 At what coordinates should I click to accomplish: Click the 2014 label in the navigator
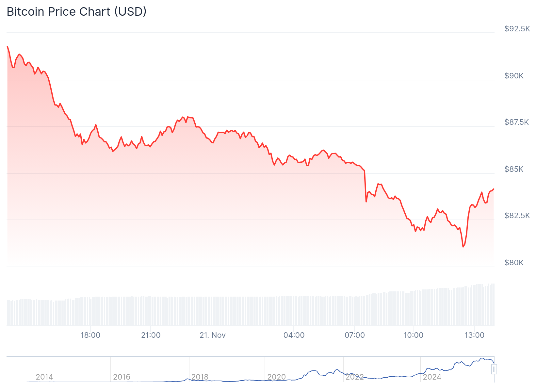pos(44,377)
